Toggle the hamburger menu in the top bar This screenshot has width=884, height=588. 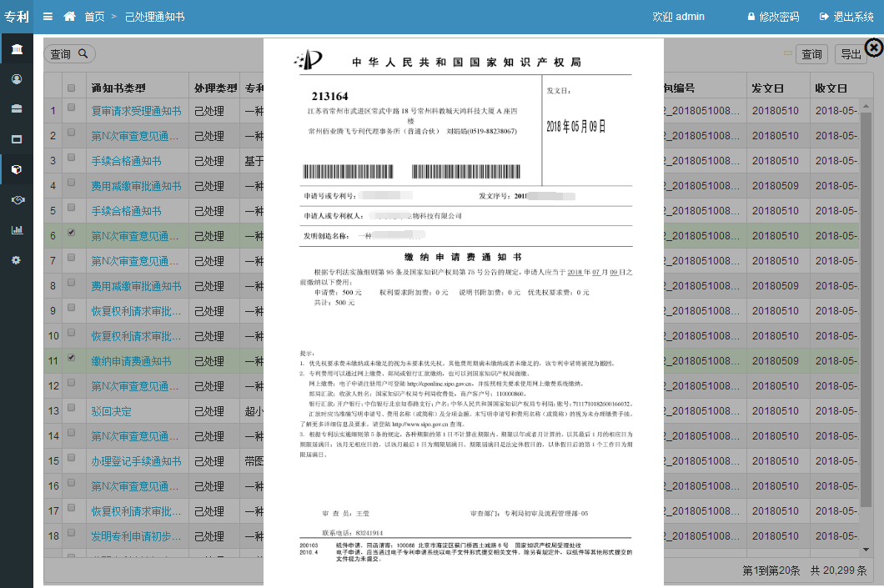click(48, 17)
